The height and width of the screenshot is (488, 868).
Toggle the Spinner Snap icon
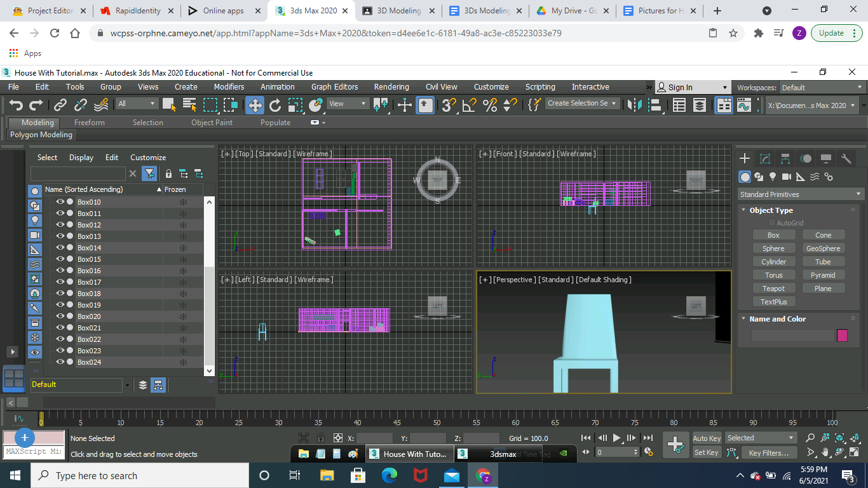pos(510,105)
